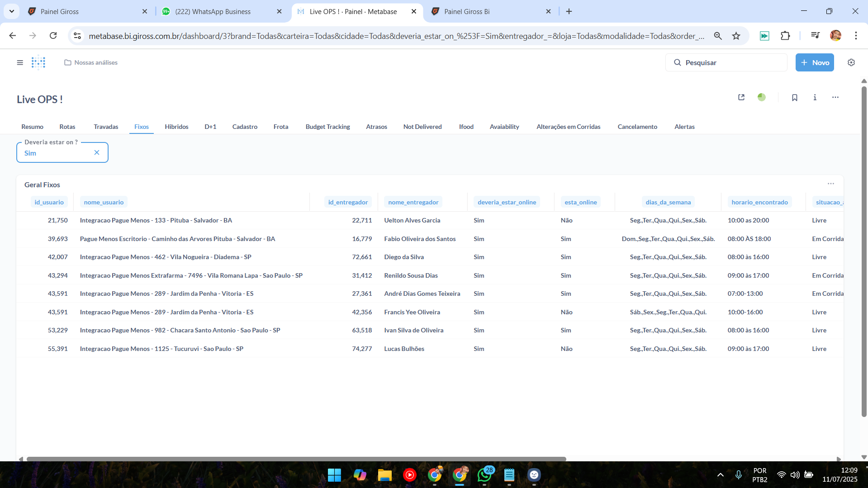Sort by esta_online column header
The height and width of the screenshot is (488, 868).
click(x=580, y=202)
